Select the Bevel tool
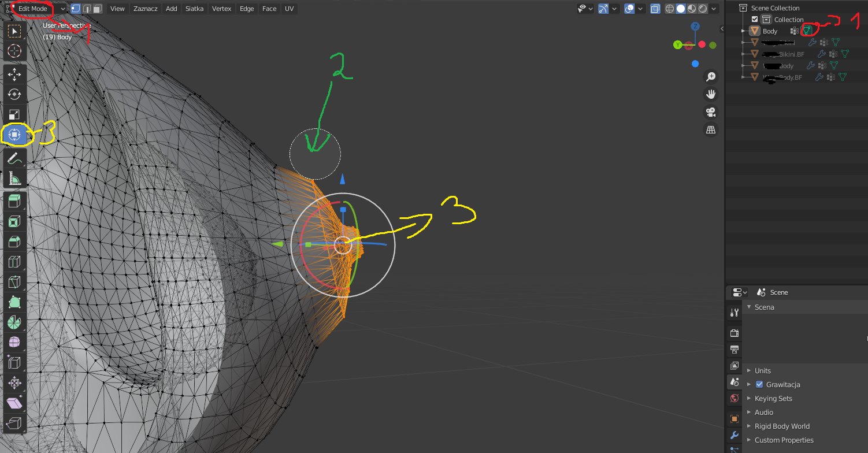The image size is (868, 453). click(x=14, y=241)
